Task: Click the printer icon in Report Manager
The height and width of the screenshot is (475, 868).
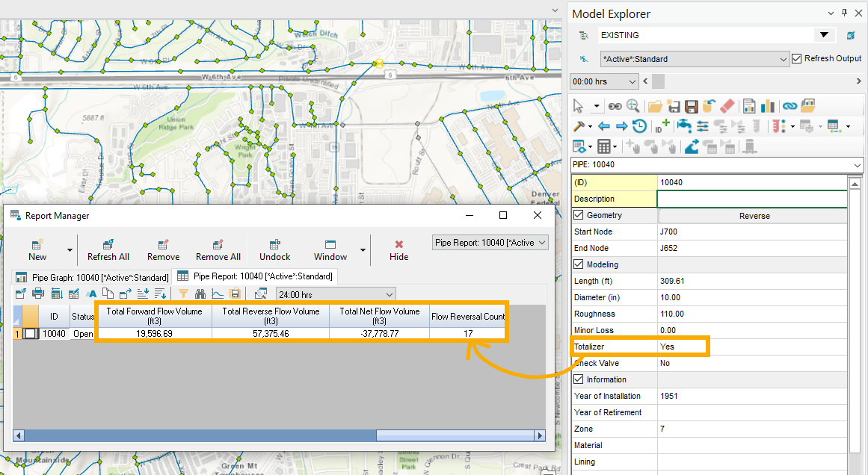Action: point(37,294)
